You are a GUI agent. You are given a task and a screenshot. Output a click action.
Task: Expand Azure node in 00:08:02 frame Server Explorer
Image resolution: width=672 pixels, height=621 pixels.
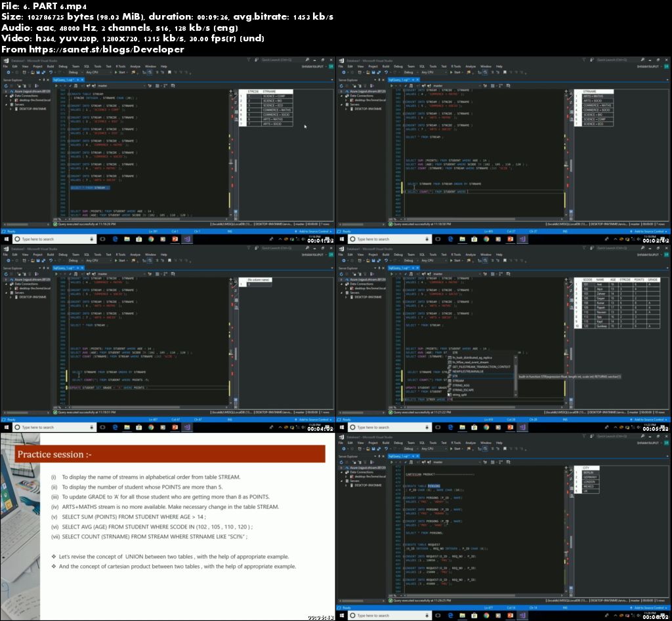click(x=341, y=468)
